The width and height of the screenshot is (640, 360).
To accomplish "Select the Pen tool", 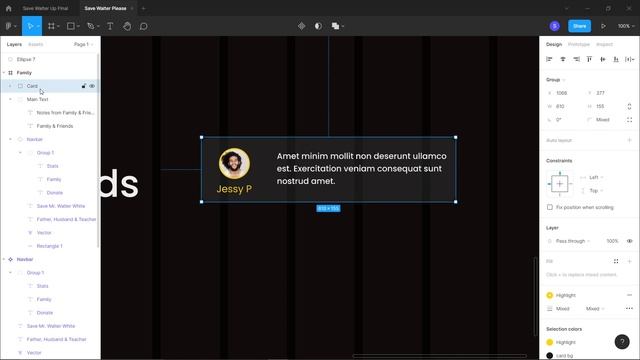I will click(x=91, y=26).
